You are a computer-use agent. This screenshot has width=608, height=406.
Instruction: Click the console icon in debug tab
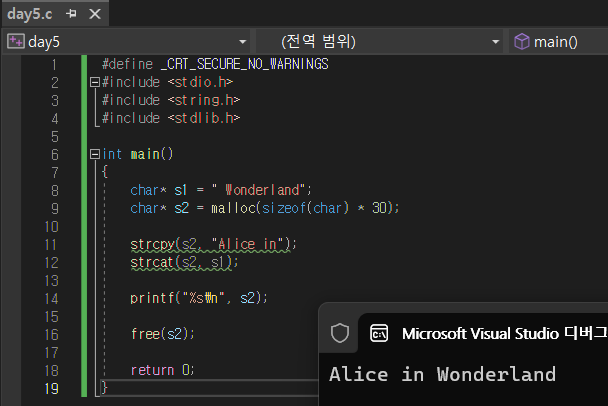[x=379, y=333]
